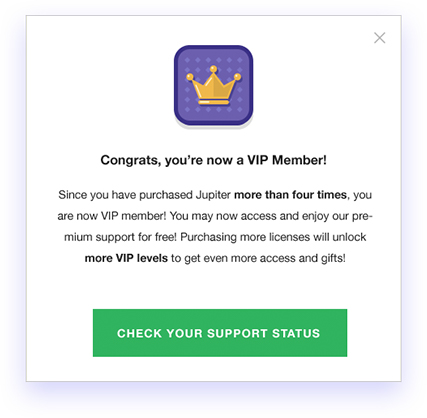The width and height of the screenshot is (427, 418).
Task: Close the VIP dialog with the X
Action: pos(379,38)
